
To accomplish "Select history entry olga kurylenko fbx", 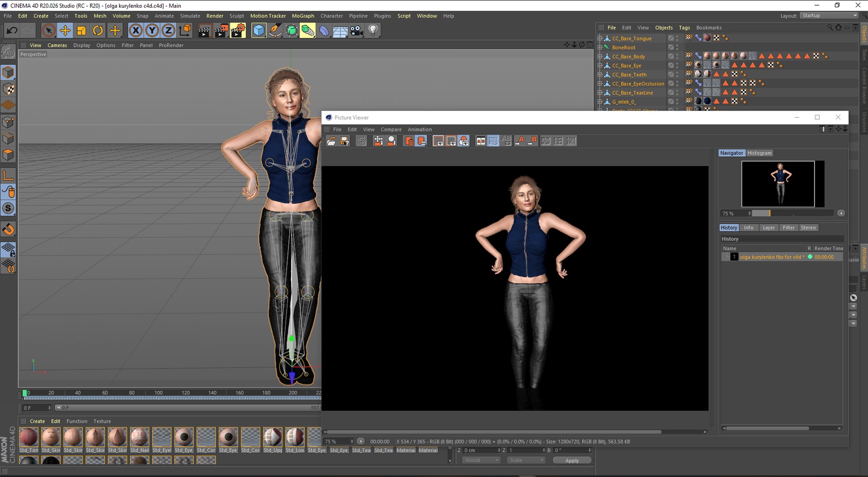I will point(782,257).
